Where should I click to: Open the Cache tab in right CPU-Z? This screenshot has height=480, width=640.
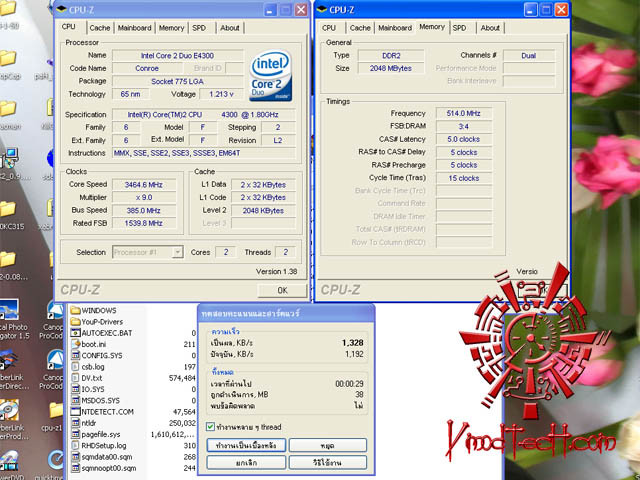pos(360,28)
